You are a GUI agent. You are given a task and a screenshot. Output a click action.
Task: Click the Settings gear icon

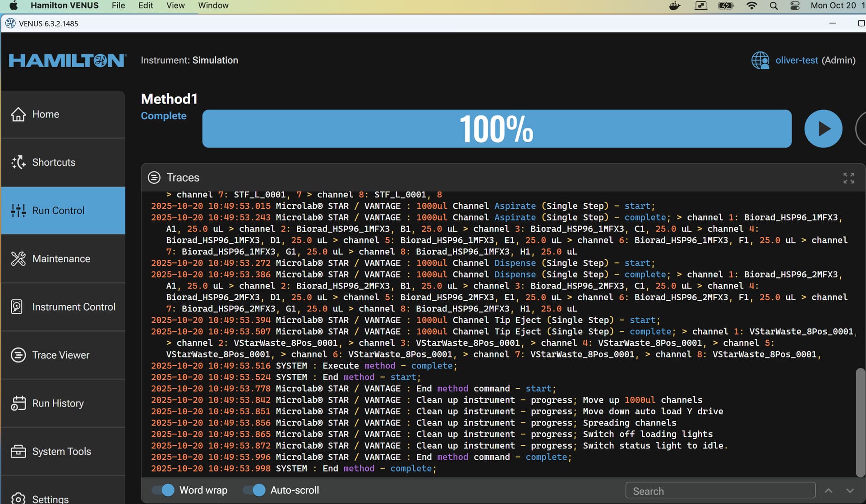tap(18, 498)
